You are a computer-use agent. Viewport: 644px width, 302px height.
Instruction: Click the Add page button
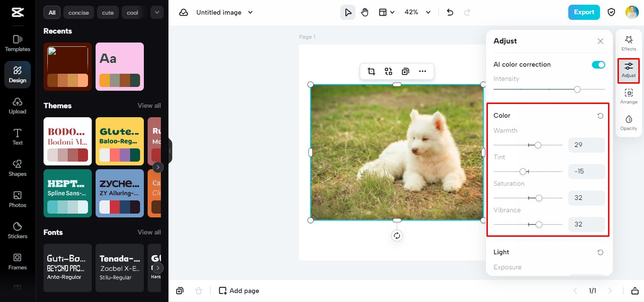point(239,291)
